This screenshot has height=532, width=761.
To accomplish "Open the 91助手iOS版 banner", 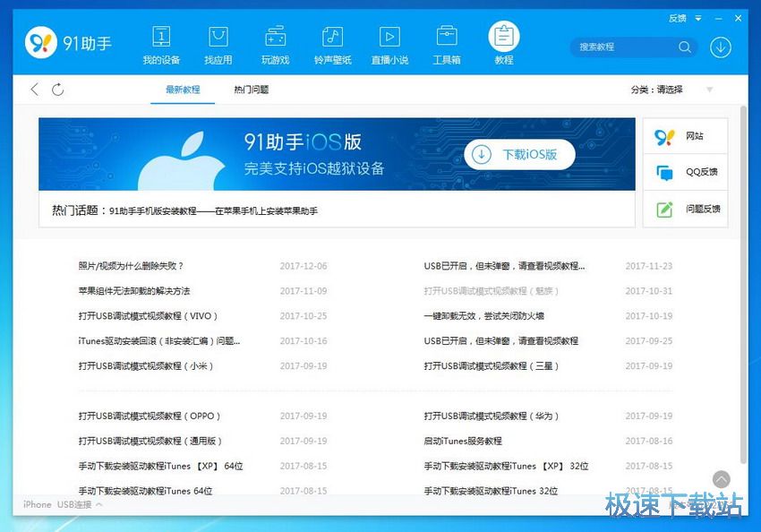I will pyautogui.click(x=337, y=154).
